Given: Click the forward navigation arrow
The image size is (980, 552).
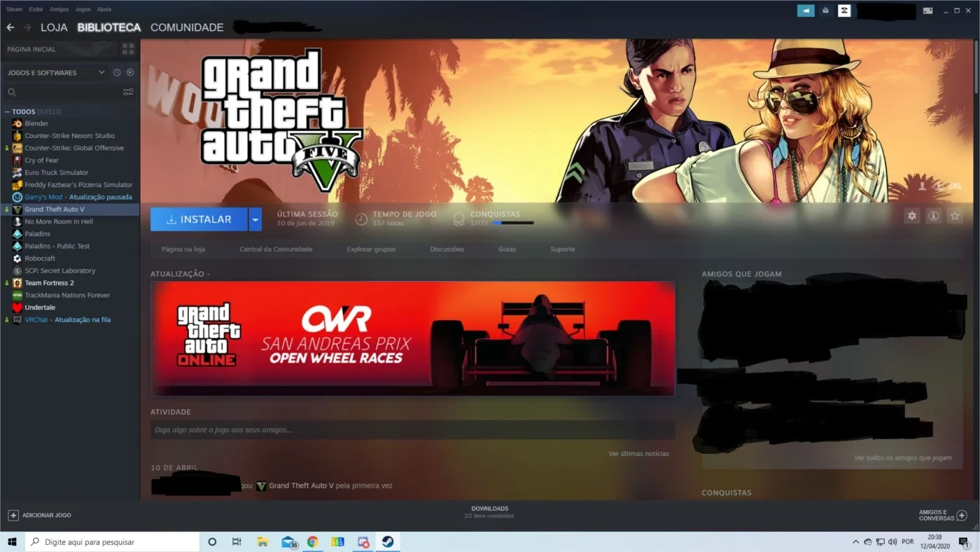Looking at the screenshot, I should click(27, 27).
